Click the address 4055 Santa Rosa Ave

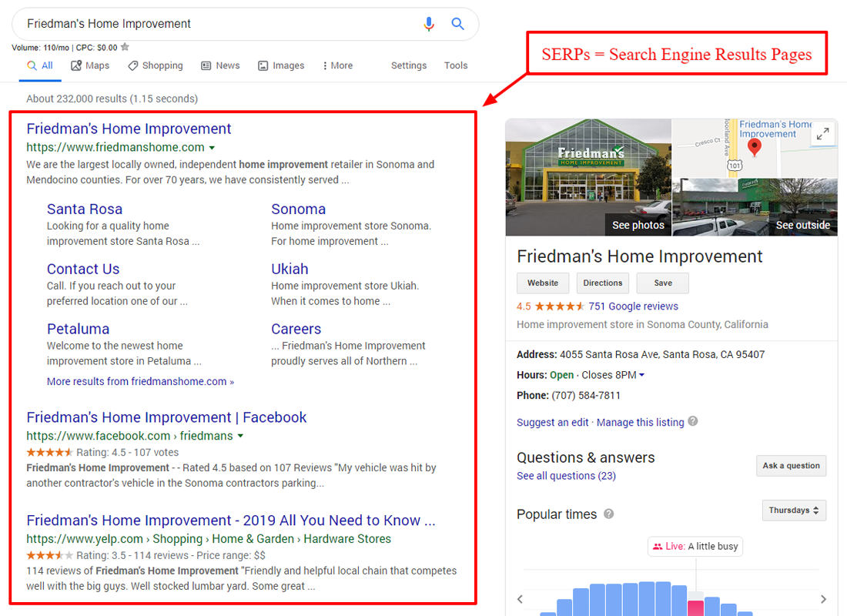[662, 354]
